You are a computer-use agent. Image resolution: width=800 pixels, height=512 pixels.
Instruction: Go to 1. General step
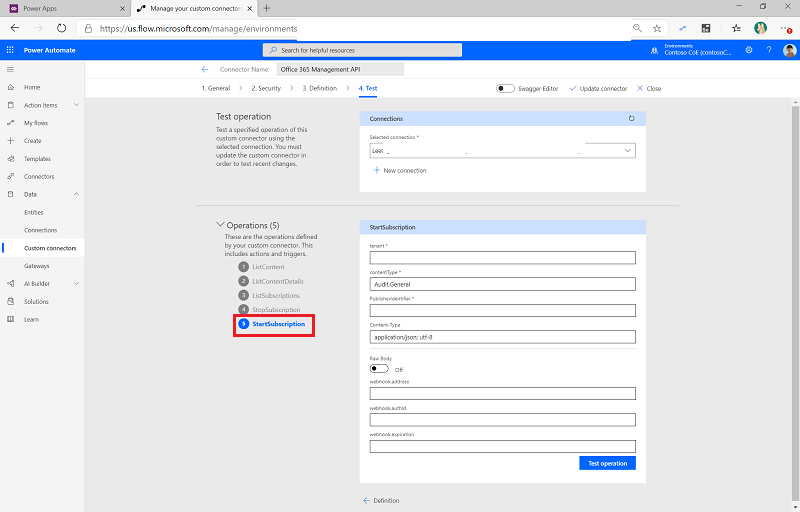click(x=216, y=88)
